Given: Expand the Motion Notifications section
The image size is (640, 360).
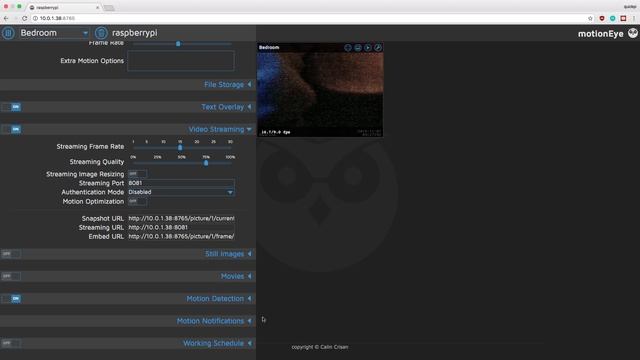Looking at the screenshot, I should tap(214, 321).
